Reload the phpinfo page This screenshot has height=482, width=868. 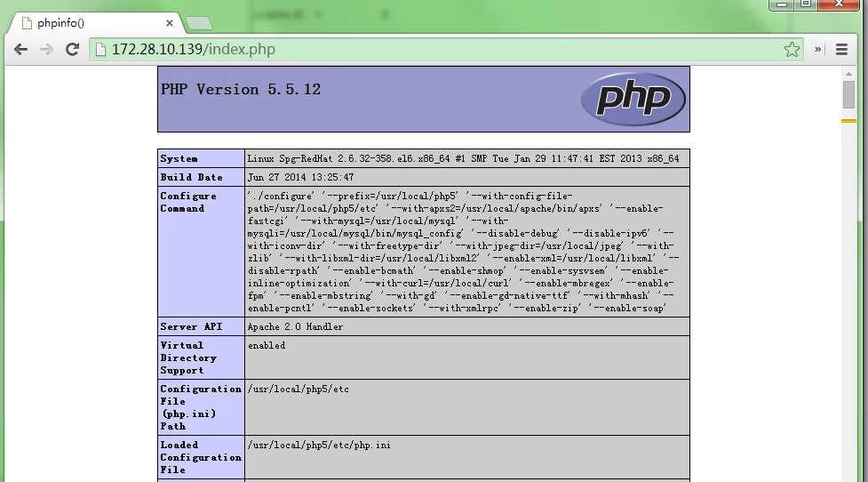point(73,50)
